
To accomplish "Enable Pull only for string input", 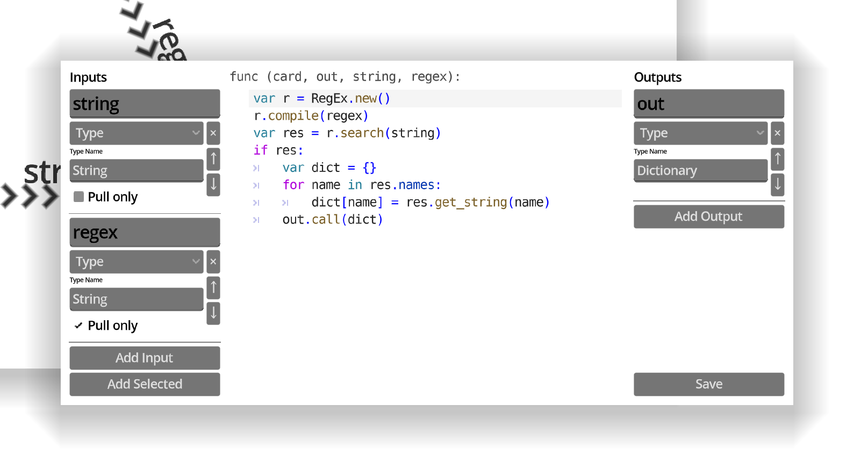I will (x=79, y=197).
